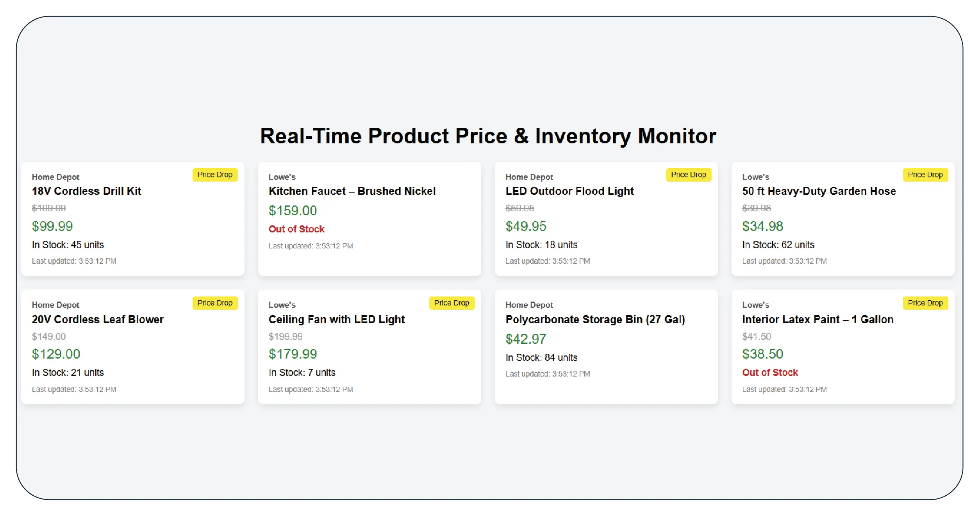980x516 pixels.
Task: Open 50 ft Heavy-Duty Garden Hose title
Action: [819, 191]
